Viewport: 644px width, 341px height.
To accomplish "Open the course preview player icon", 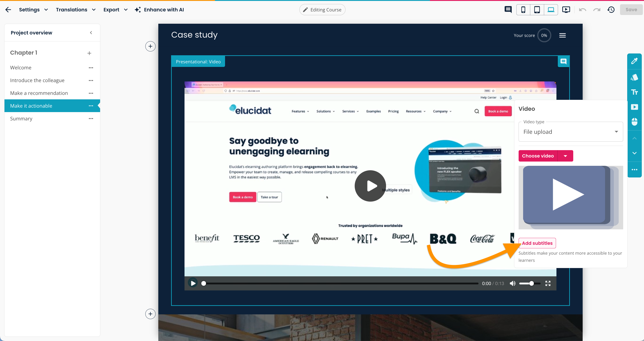I will click(566, 10).
